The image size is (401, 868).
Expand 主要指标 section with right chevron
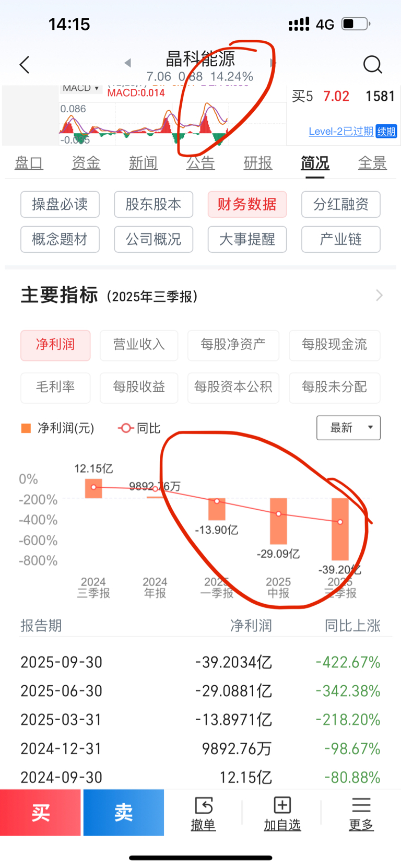coord(379,296)
